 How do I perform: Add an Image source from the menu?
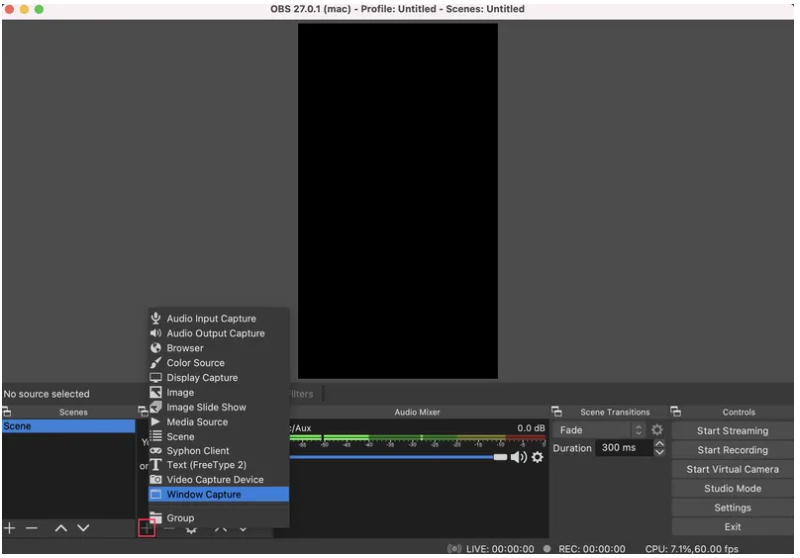point(218,392)
